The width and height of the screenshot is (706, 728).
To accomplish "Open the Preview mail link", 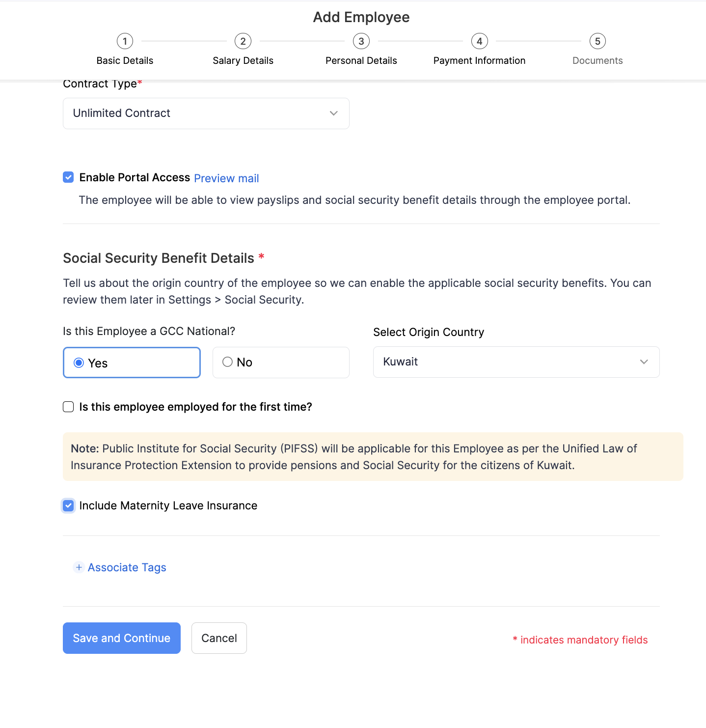I will click(x=226, y=178).
